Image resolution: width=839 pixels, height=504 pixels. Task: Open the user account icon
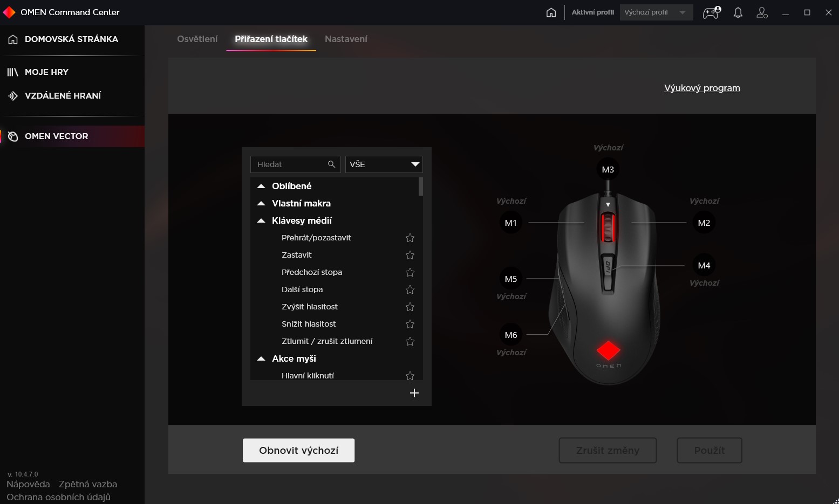(x=762, y=12)
